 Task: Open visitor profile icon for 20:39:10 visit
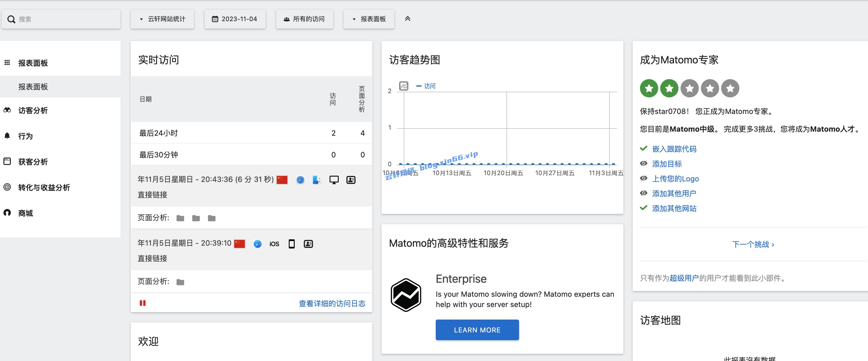click(x=308, y=244)
